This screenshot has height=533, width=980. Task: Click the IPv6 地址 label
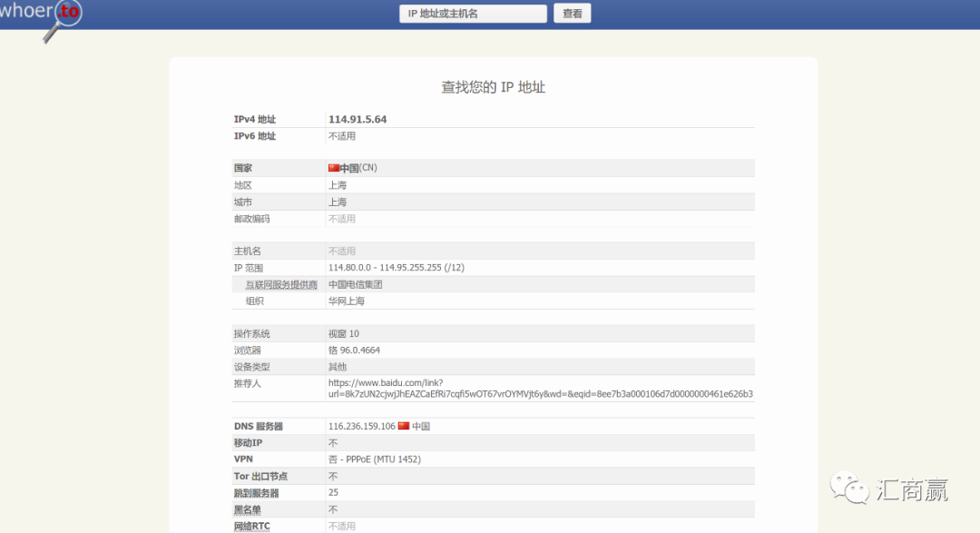(254, 136)
